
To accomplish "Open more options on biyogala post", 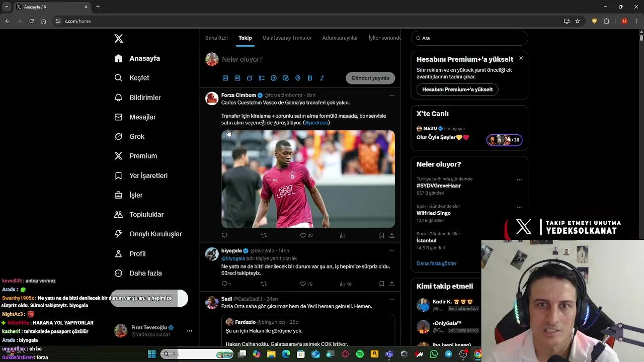I will [392, 250].
